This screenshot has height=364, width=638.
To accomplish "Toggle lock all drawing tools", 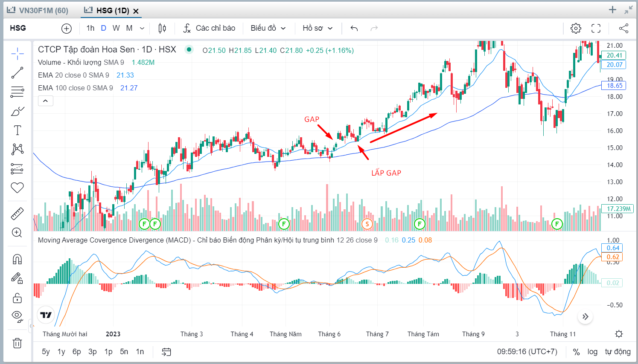I will tap(17, 298).
